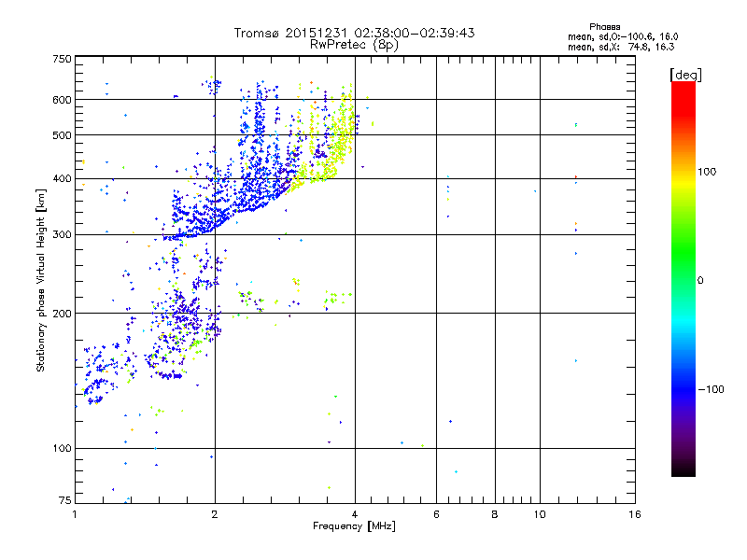The width and height of the screenshot is (747, 560).
Task: Click the y-axis label '600'
Action: [62, 100]
